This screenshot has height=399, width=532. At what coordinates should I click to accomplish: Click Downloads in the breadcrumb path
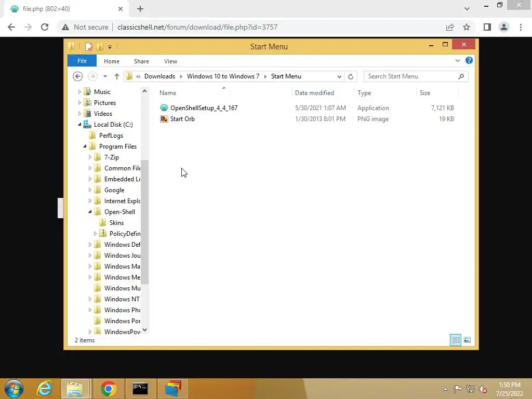click(159, 76)
